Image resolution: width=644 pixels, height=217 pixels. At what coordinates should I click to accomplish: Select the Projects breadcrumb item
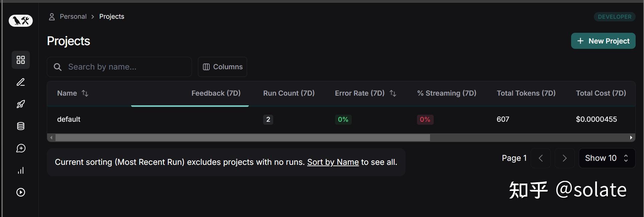[112, 16]
